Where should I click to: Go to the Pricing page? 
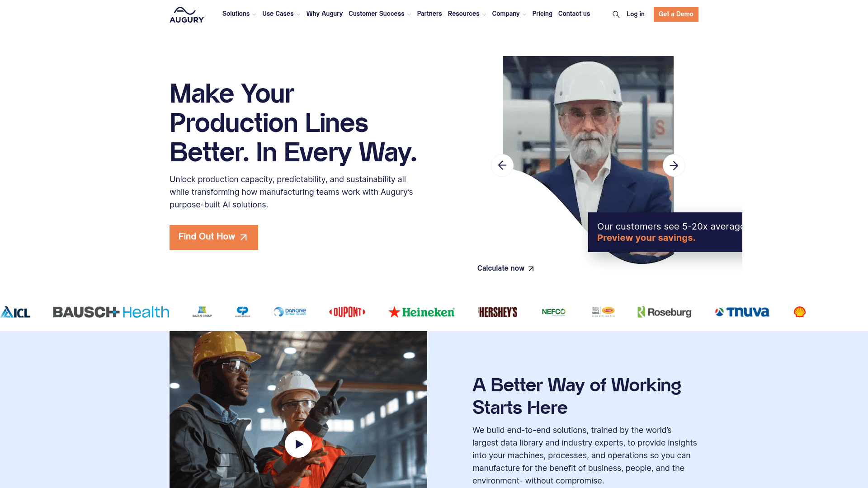click(542, 14)
